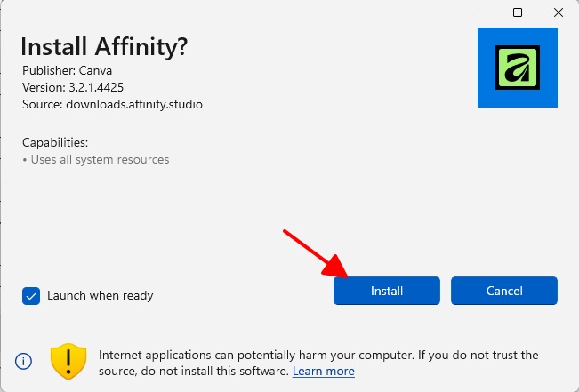Click the blue circled info icon

point(23,361)
